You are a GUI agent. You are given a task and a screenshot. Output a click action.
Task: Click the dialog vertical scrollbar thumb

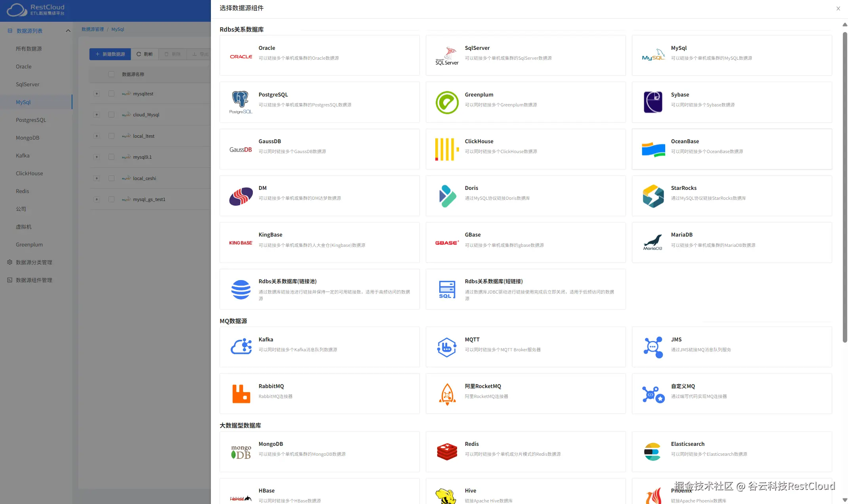tap(845, 187)
